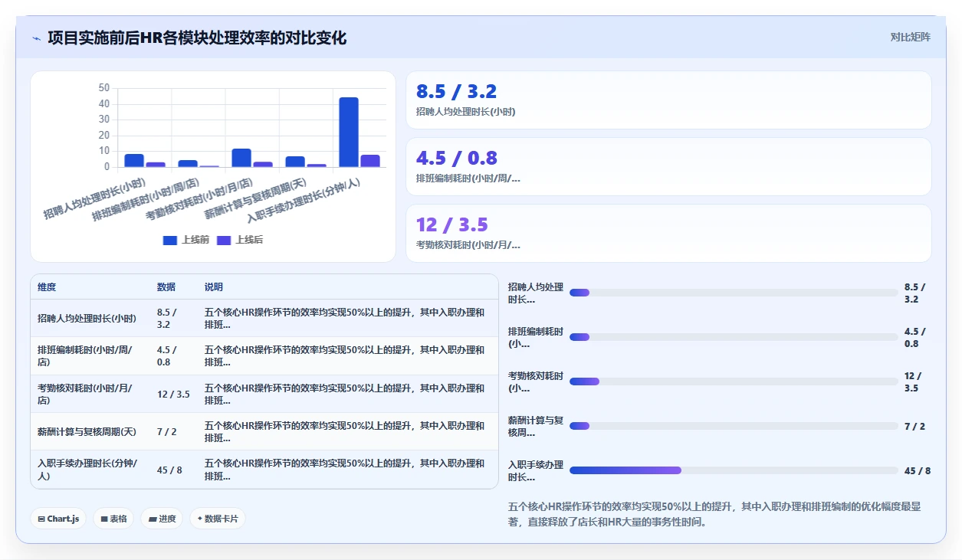Click the 7 / 2 progress value
The height and width of the screenshot is (560, 962).
point(914,427)
